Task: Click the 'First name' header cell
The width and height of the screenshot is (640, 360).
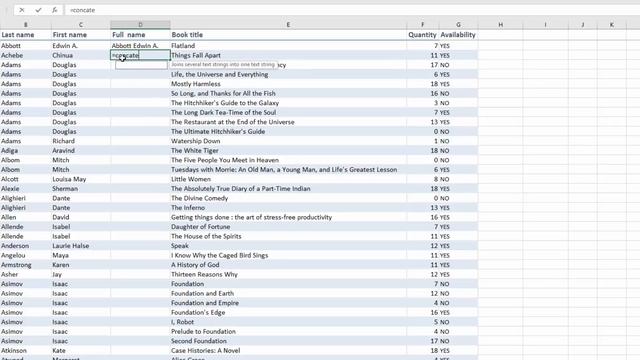Action: (x=81, y=35)
